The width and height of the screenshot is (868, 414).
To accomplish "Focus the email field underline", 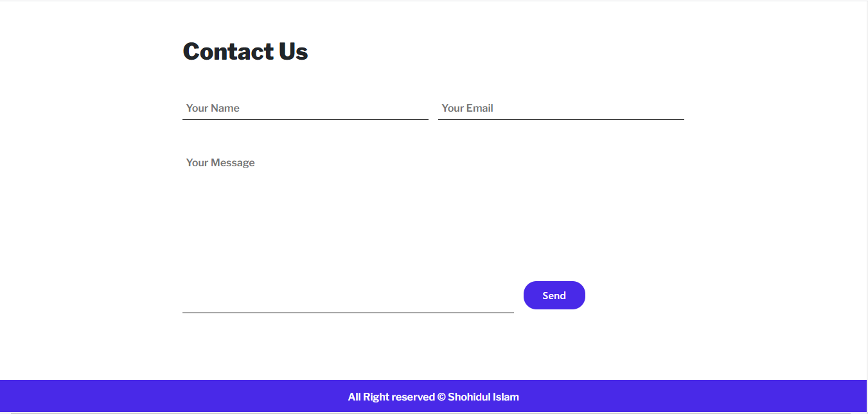I will [559, 119].
